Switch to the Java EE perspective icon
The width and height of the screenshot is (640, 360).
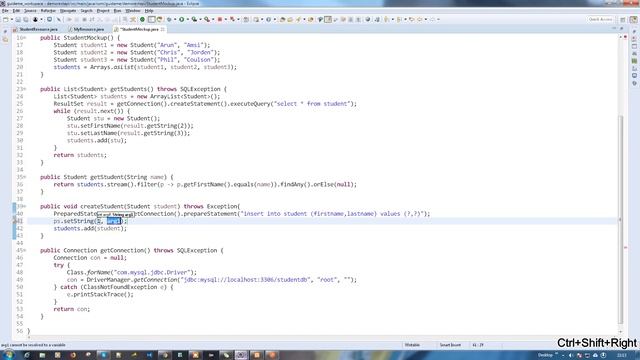click(633, 19)
